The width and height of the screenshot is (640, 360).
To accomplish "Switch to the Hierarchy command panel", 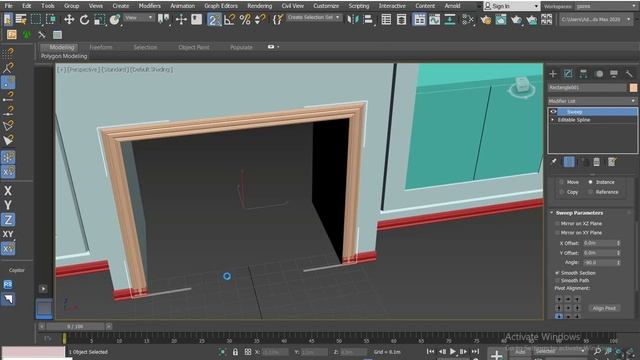I will (x=583, y=74).
